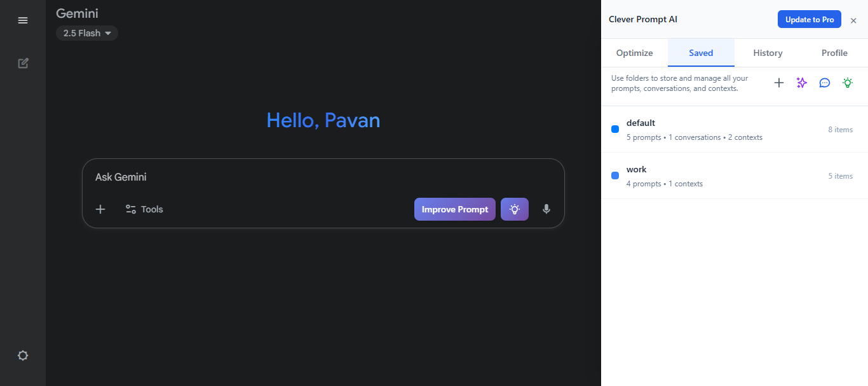Start a new chat with the edit icon
868x386 pixels.
[23, 63]
